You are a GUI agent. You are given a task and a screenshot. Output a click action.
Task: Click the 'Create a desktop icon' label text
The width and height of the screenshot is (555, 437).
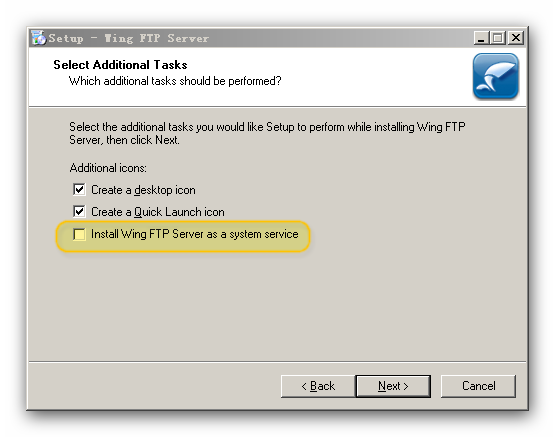[143, 190]
